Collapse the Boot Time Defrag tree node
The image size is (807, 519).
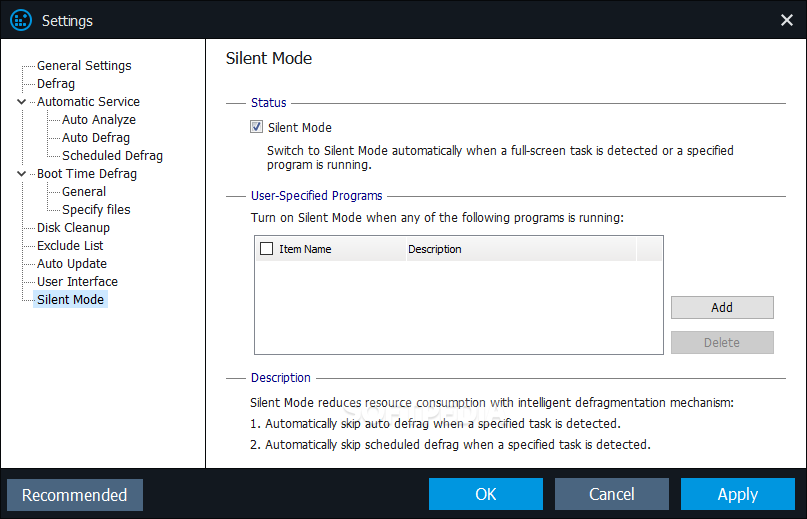tap(21, 174)
